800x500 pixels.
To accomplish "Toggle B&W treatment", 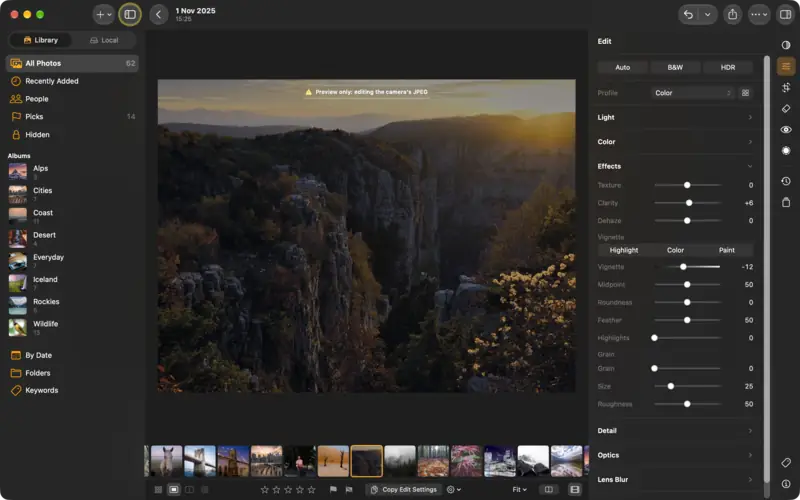I will (675, 67).
